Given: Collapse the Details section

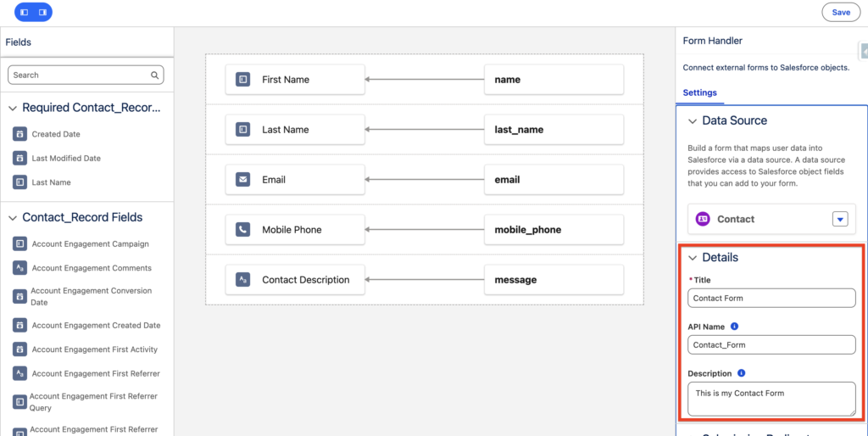Looking at the screenshot, I should point(693,258).
